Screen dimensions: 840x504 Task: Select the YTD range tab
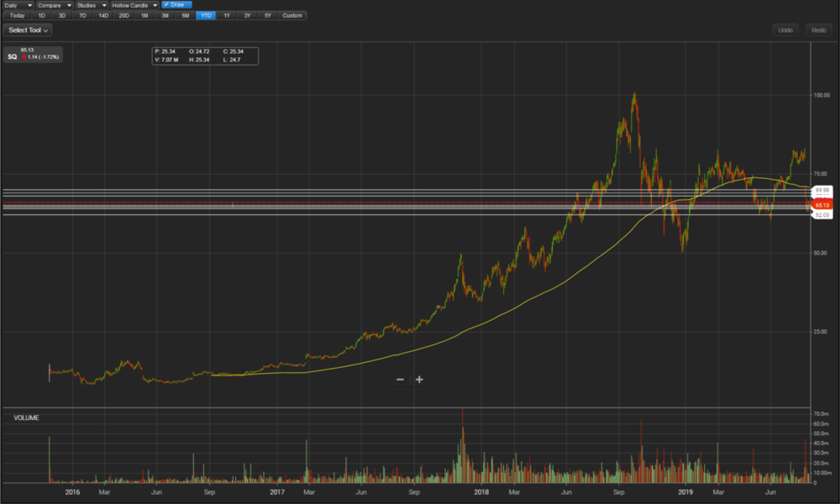[206, 16]
